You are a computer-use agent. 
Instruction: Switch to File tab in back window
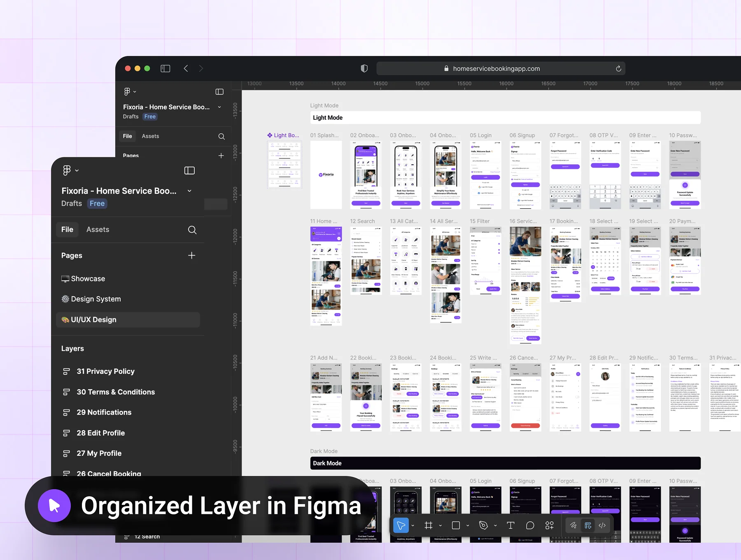point(128,136)
